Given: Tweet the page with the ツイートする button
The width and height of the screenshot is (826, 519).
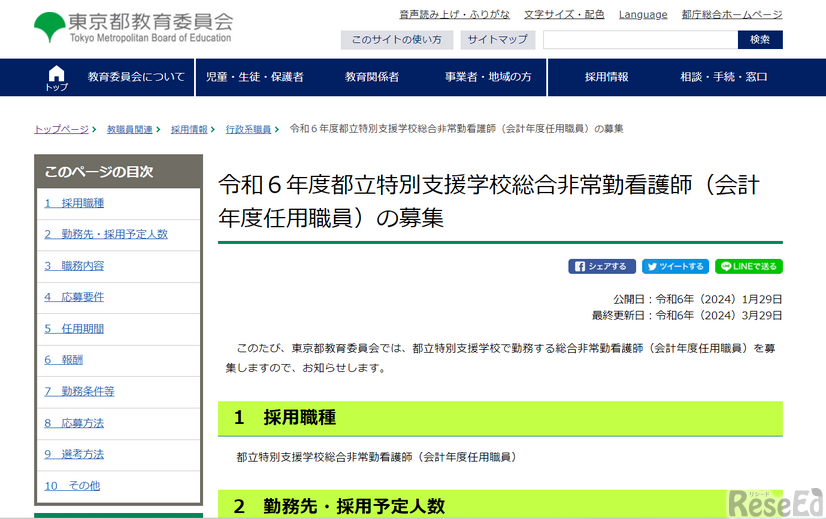Looking at the screenshot, I should [675, 267].
